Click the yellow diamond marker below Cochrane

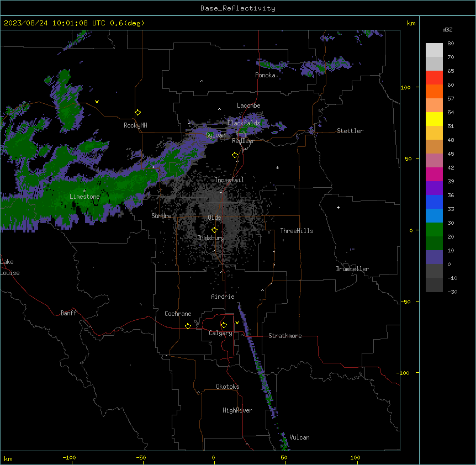coord(188,326)
